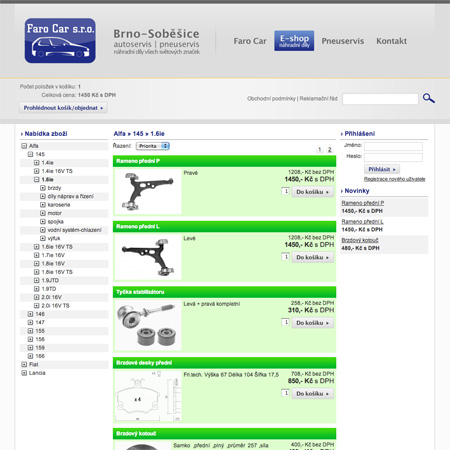450x450 pixels.
Task: Open Brzdové desky přední product thumbnail
Action: point(148,396)
